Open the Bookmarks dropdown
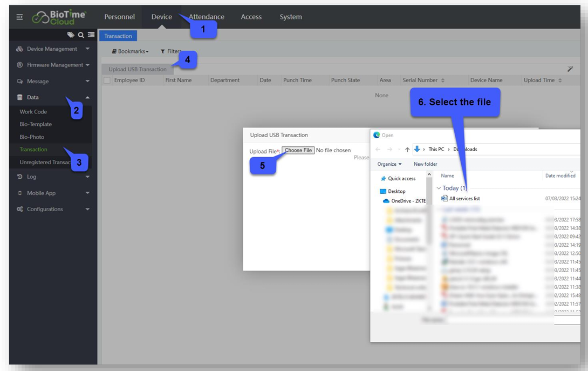588x371 pixels. pyautogui.click(x=130, y=51)
